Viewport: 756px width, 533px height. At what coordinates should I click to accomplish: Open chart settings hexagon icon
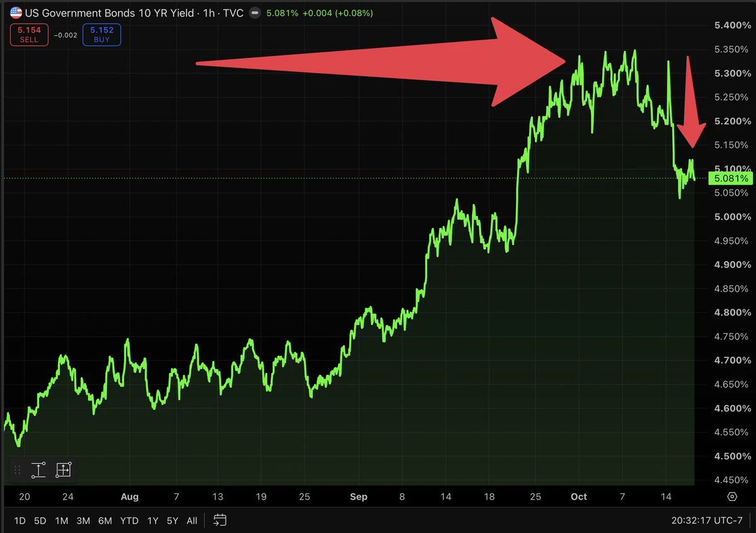pos(732,496)
